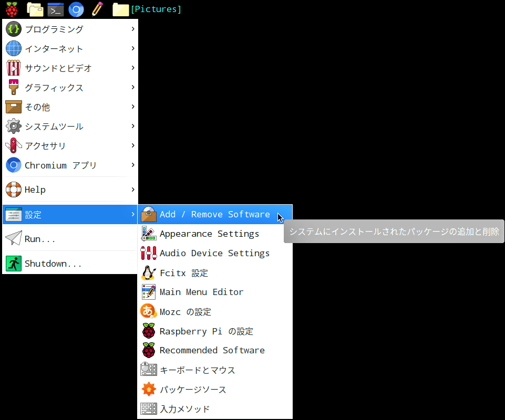Open キーボードとマウス settings
This screenshot has height=420, width=505.
tap(215, 370)
